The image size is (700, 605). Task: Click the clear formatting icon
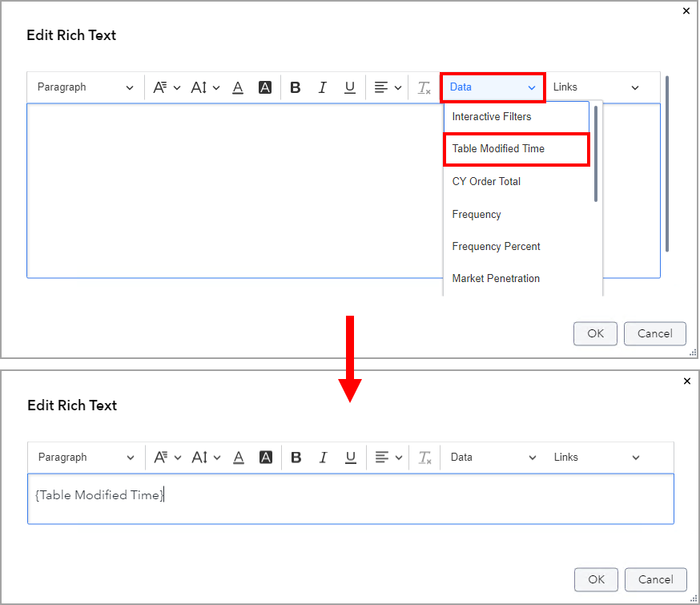pos(424,87)
